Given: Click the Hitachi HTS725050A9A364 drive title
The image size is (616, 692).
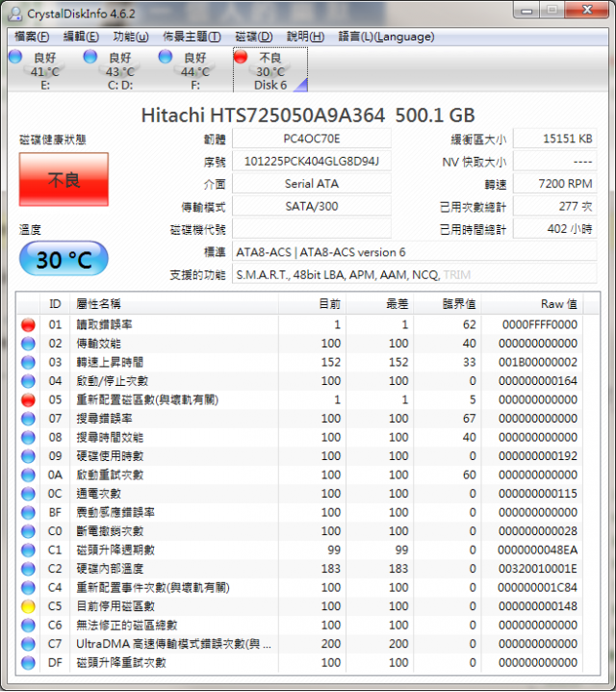Looking at the screenshot, I should click(308, 115).
